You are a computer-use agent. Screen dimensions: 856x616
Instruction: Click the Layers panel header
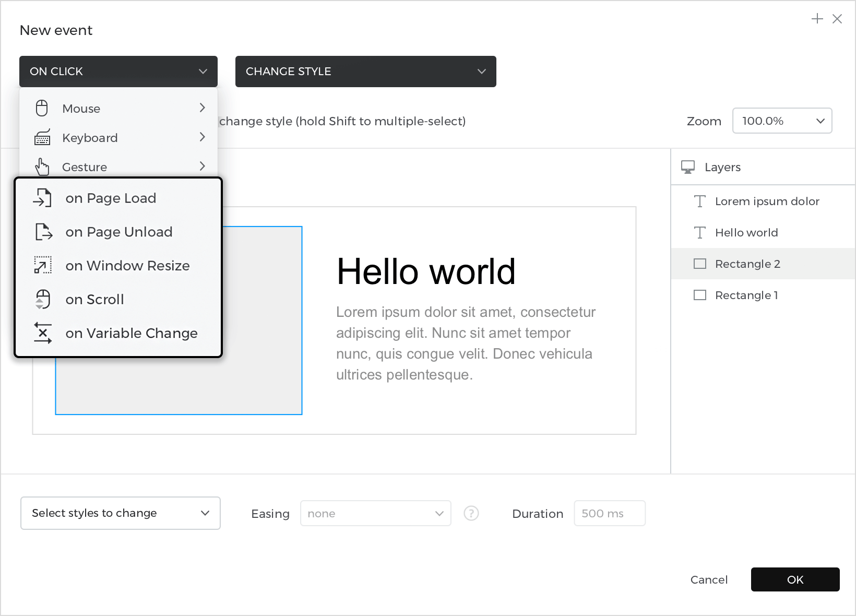click(763, 167)
